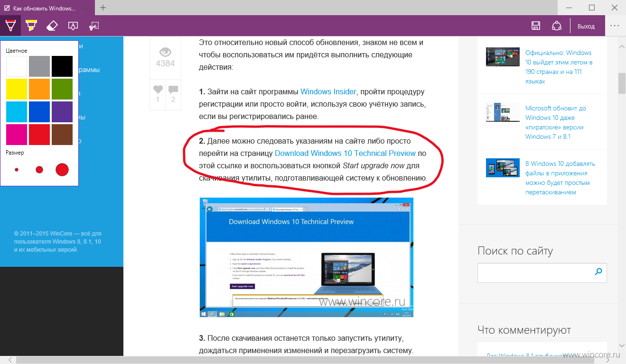Add a typed note tool
626x364 pixels.
coord(73,26)
